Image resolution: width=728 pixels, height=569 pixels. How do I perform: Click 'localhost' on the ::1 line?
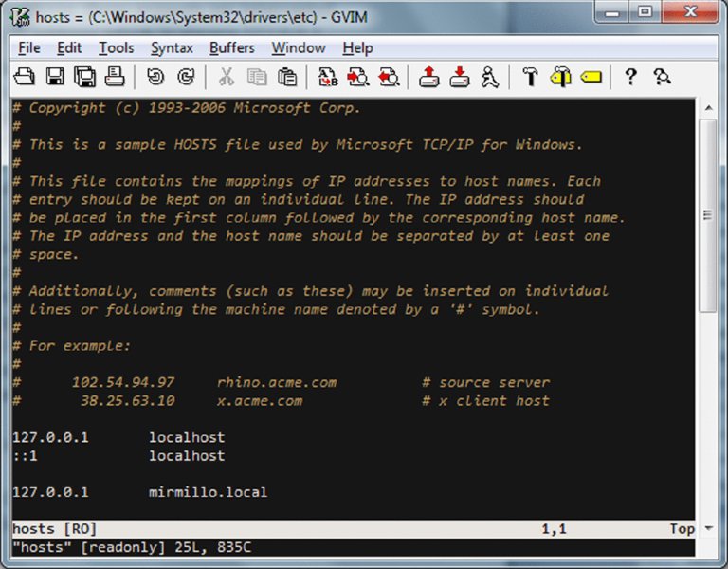point(187,455)
